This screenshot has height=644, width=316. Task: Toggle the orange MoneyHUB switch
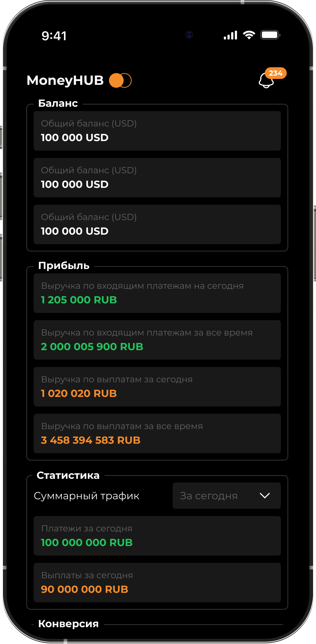pos(120,80)
